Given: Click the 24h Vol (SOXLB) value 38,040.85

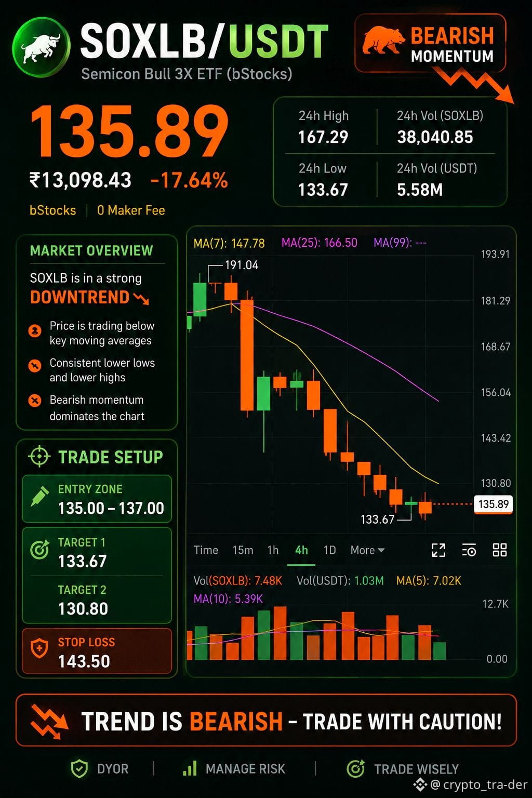Looking at the screenshot, I should pyautogui.click(x=435, y=137).
